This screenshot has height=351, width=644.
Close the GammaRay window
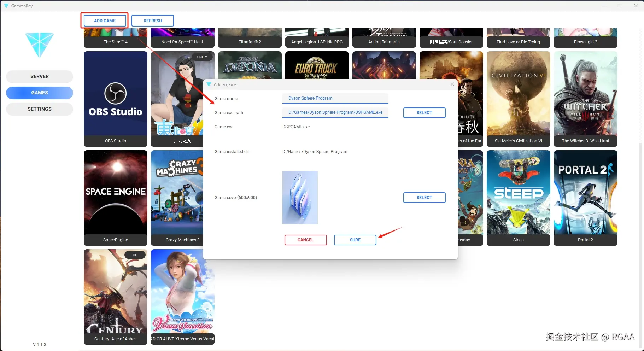636,6
